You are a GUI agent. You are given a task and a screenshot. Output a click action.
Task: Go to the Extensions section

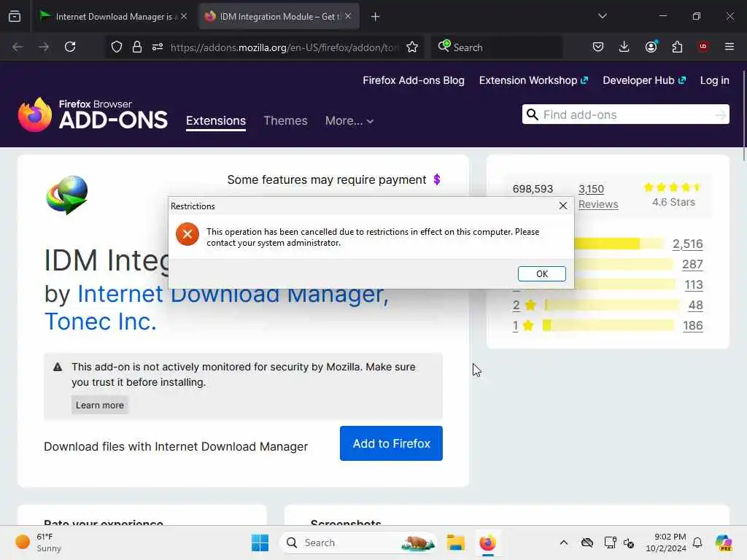click(216, 120)
